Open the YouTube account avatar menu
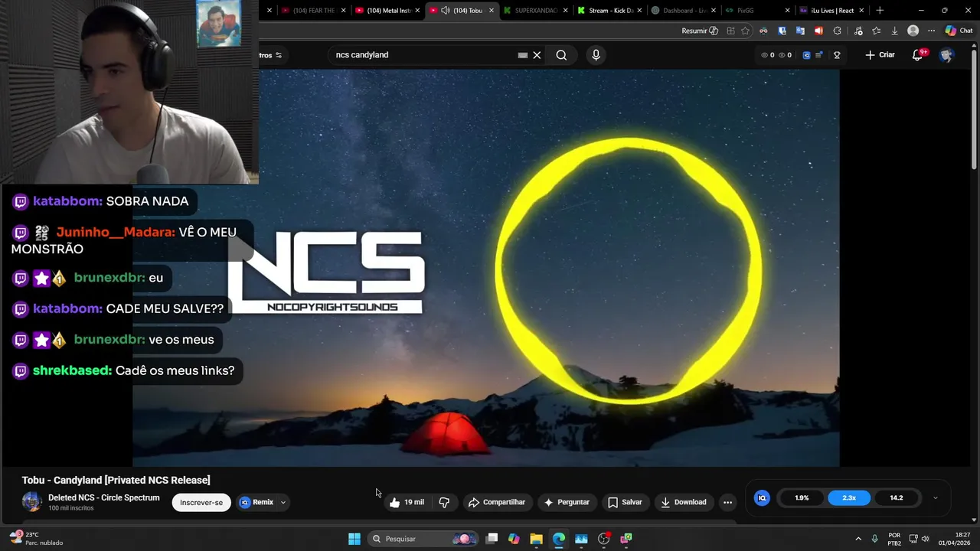This screenshot has width=980, height=551. (946, 55)
